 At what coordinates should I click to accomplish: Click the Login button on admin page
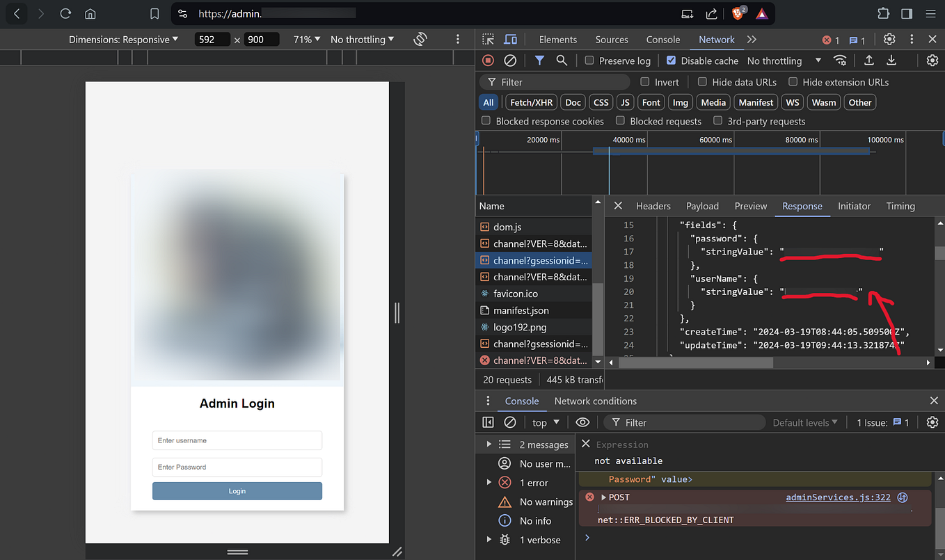tap(237, 491)
